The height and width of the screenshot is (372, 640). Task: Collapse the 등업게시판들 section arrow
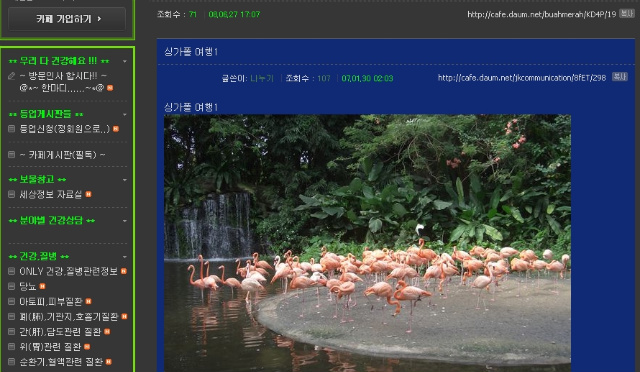coord(125,115)
